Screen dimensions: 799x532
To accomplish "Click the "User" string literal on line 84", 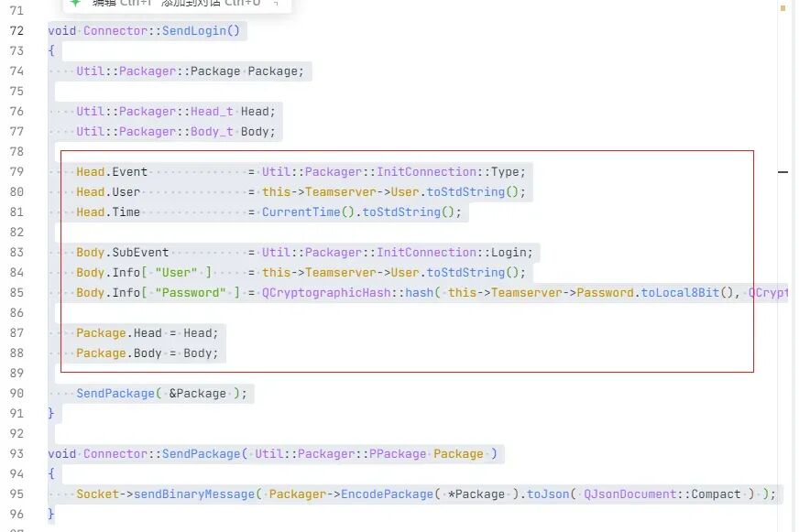I will 176,272.
